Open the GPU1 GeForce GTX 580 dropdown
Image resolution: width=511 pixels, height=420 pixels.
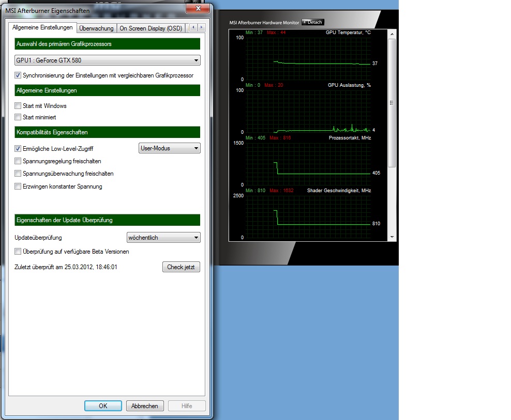[x=108, y=60]
